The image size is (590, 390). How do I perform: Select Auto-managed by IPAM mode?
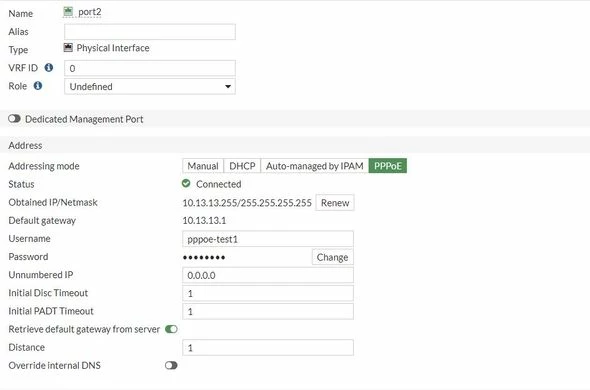click(315, 166)
